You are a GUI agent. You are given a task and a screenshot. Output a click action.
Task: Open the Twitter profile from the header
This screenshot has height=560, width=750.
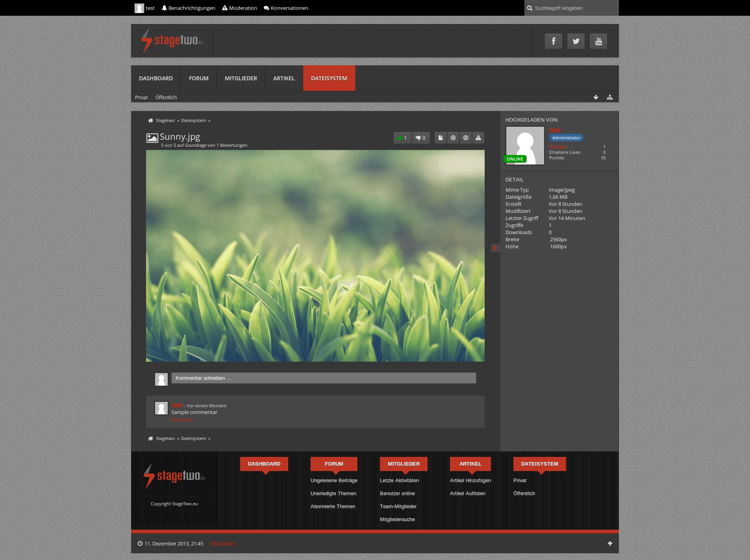tap(576, 41)
